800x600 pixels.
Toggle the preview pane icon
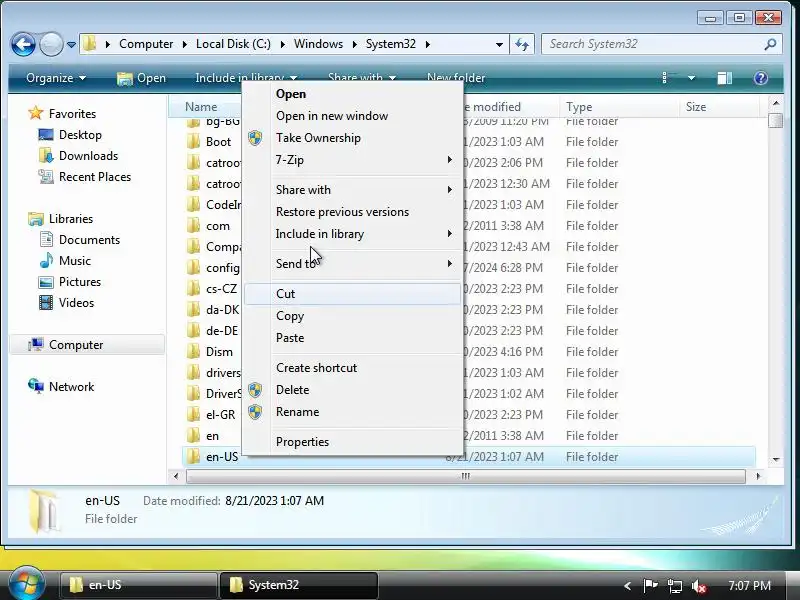tap(724, 78)
